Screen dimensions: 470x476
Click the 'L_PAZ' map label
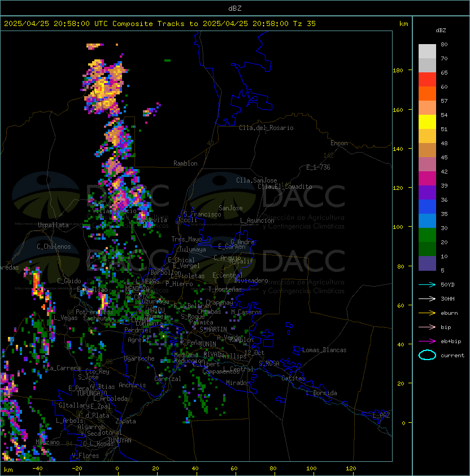pyautogui.click(x=381, y=416)
